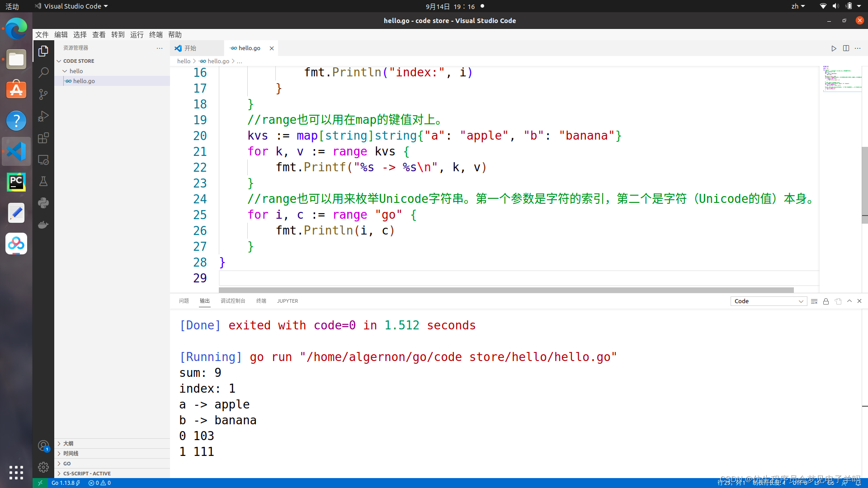Viewport: 868px width, 488px height.
Task: Split the editor to the right
Action: point(846,48)
